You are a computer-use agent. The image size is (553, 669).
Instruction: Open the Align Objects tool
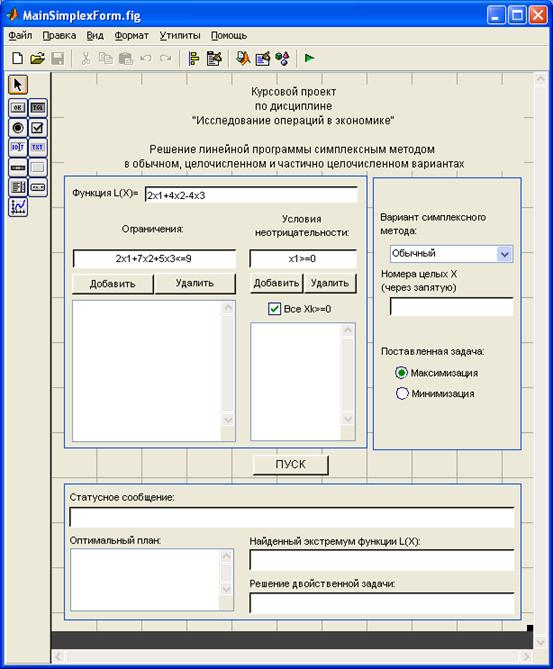[x=194, y=58]
